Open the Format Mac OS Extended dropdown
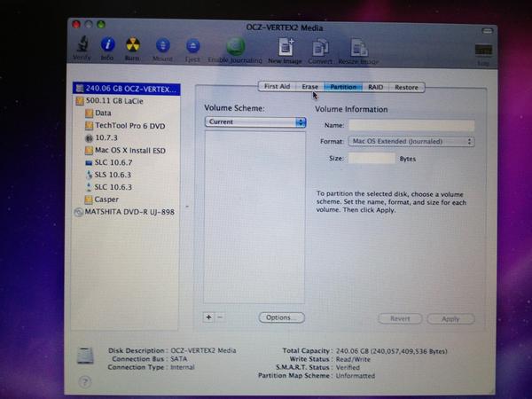Screen dimensions: 532x399 411,142
